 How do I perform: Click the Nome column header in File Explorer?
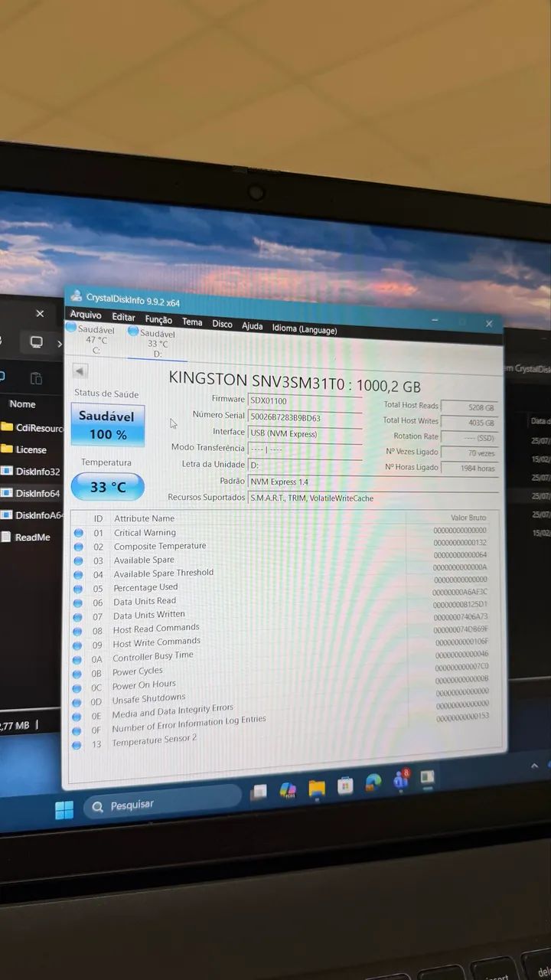(x=22, y=404)
